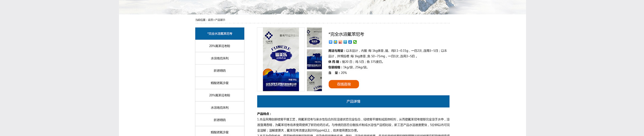Image resolution: width=644 pixels, height=136 pixels.
Task: Share via Renren icon
Action: pos(350,42)
